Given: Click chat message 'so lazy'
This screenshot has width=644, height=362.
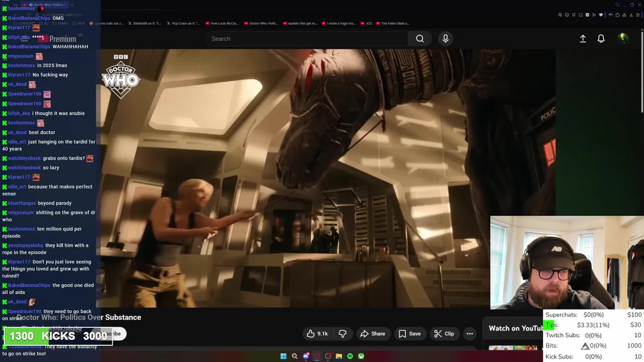Looking at the screenshot, I should [51, 167].
